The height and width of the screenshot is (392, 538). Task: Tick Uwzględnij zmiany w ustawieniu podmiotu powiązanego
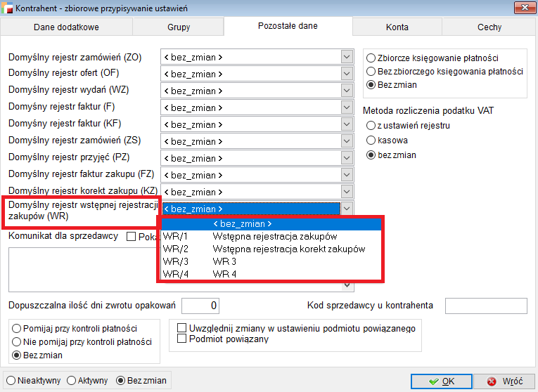click(x=183, y=328)
